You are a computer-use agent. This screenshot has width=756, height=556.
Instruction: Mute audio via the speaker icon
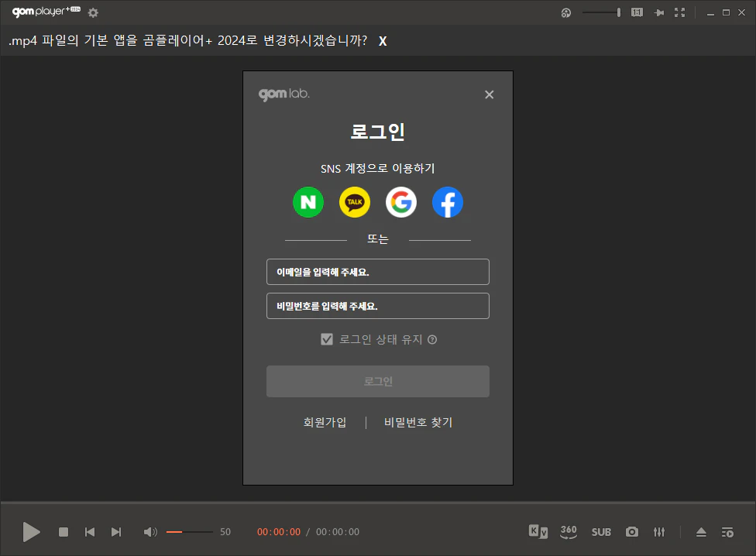point(149,532)
